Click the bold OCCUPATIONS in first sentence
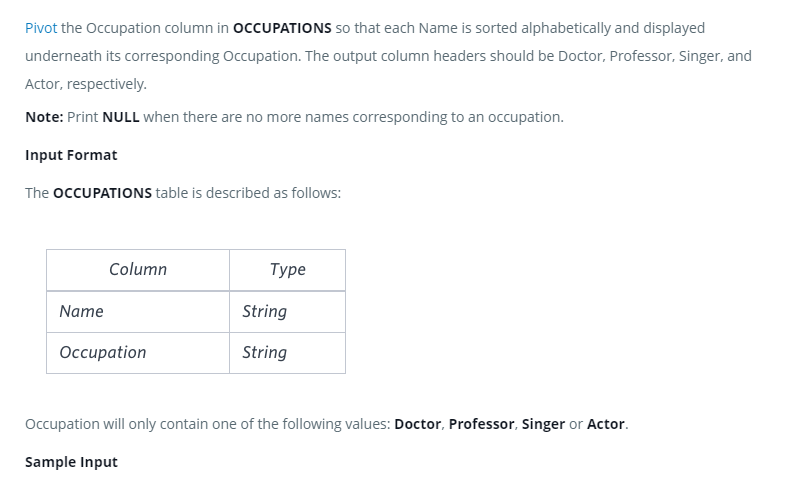The height and width of the screenshot is (482, 790). (282, 28)
